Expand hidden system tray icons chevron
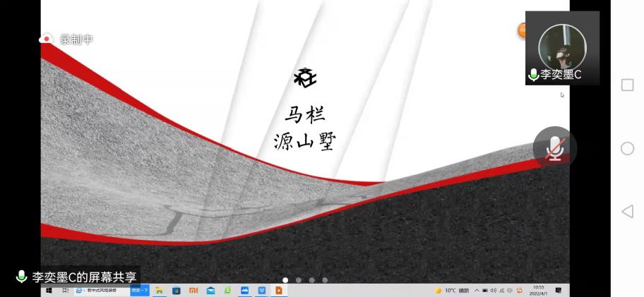The image size is (644, 297). [x=477, y=290]
